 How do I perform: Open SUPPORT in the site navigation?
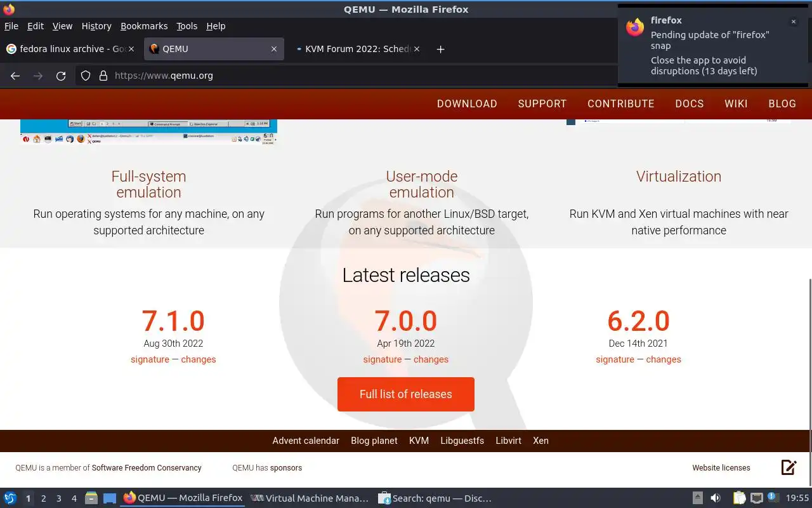pos(542,104)
